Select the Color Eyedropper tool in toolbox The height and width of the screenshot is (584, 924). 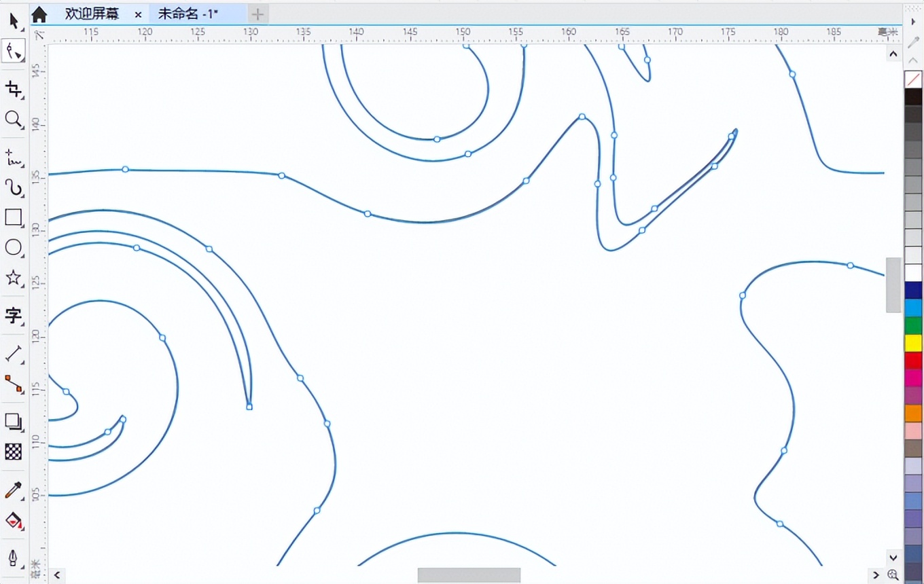coord(14,490)
